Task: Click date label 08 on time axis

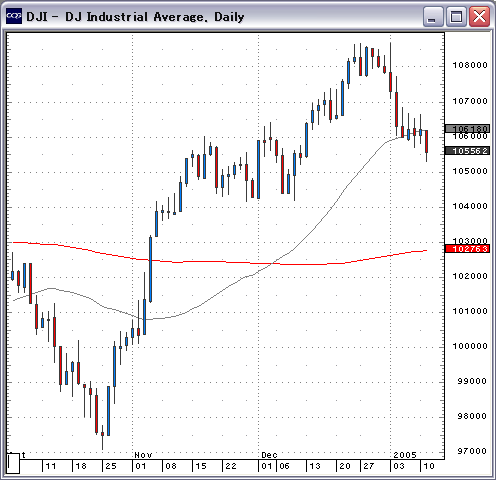Action: (171, 466)
